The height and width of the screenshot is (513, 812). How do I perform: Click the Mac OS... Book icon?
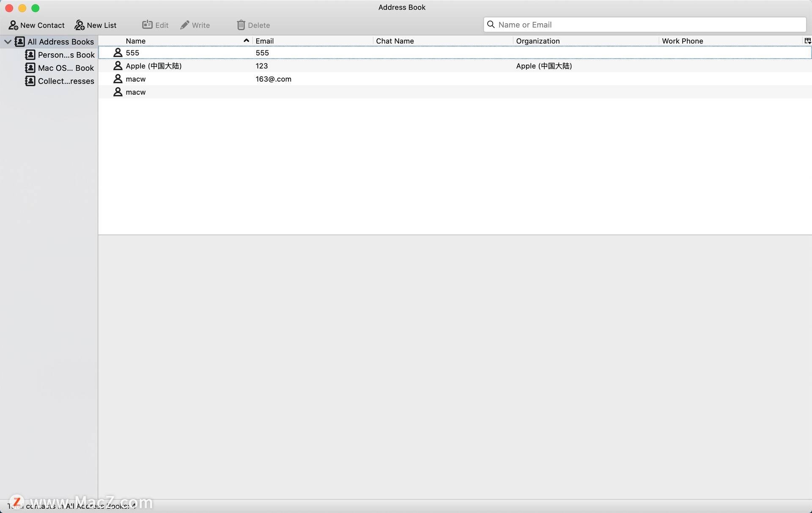click(x=30, y=68)
